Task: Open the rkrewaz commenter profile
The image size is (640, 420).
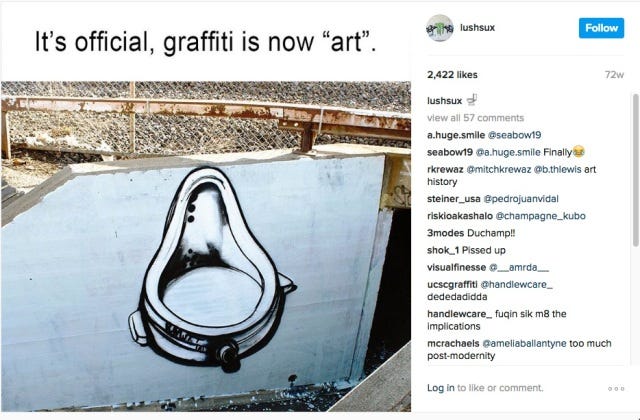Action: point(445,169)
